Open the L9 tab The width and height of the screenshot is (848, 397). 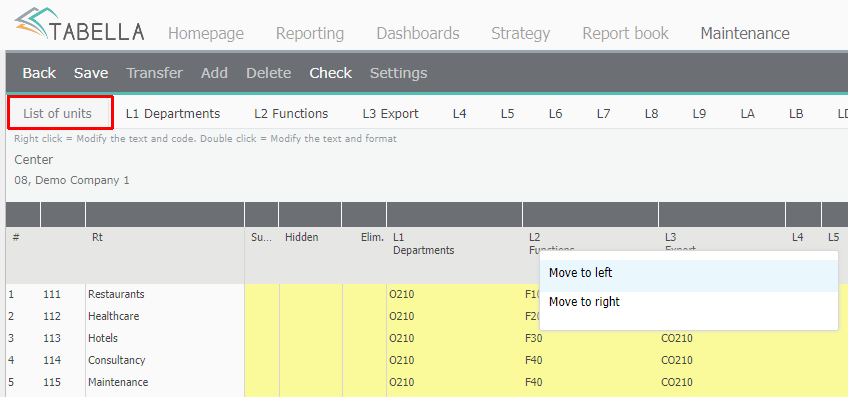pyautogui.click(x=699, y=114)
